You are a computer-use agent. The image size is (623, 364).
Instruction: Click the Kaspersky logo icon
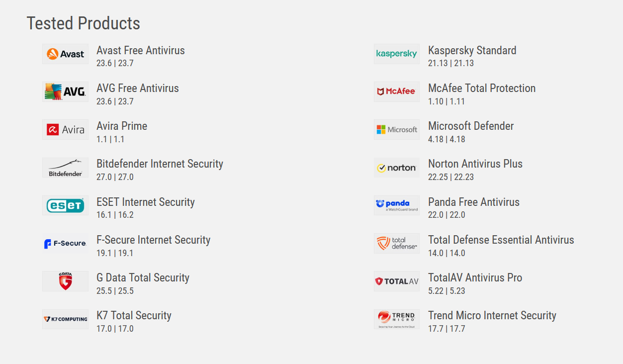pyautogui.click(x=397, y=54)
